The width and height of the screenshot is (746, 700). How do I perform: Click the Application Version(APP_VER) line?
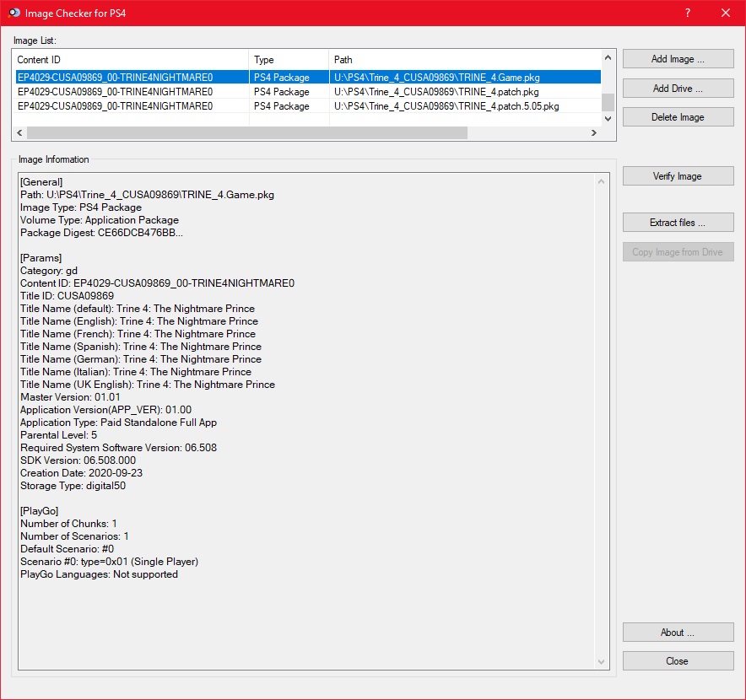coord(105,410)
